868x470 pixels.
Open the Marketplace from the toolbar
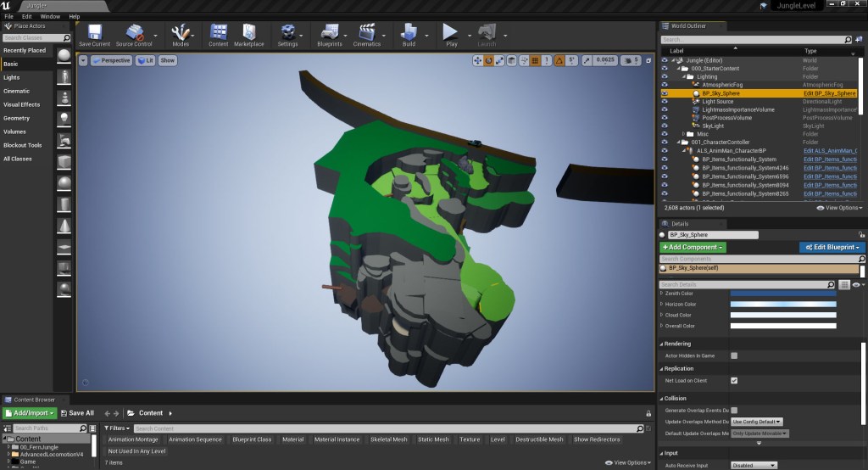click(x=248, y=32)
